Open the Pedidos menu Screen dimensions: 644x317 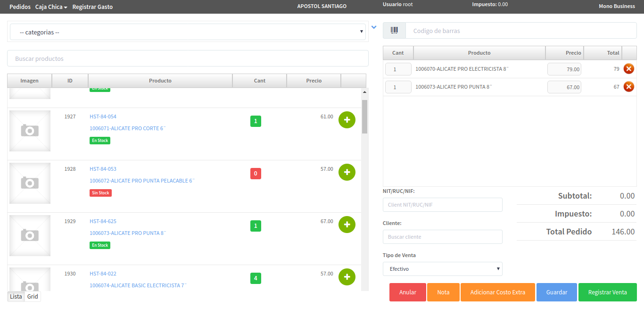click(x=20, y=7)
